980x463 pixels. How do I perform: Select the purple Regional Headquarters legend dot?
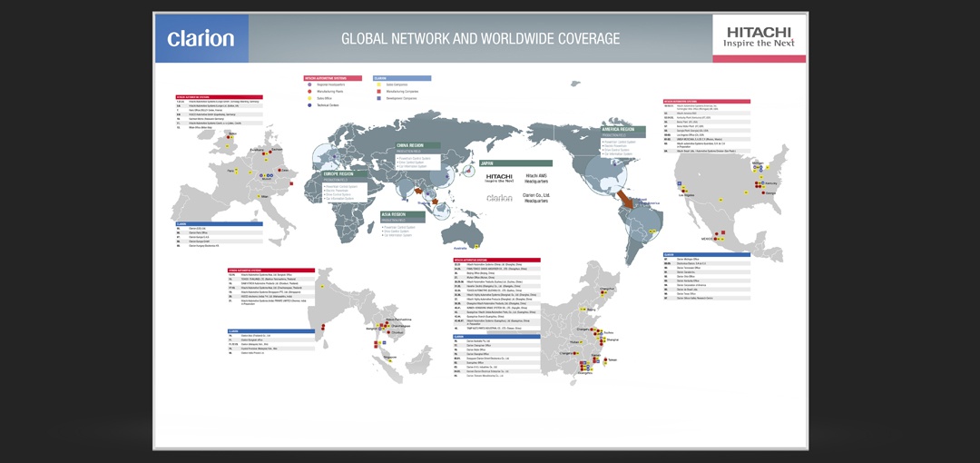309,84
